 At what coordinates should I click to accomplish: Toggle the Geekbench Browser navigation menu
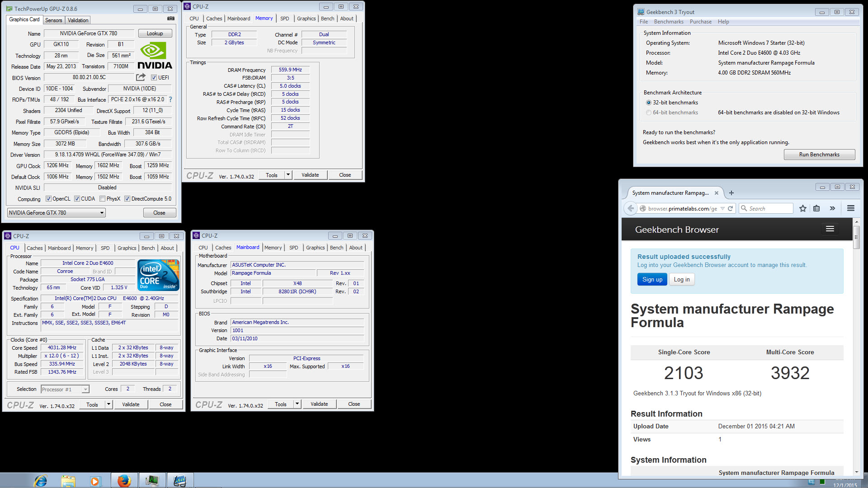[830, 229]
